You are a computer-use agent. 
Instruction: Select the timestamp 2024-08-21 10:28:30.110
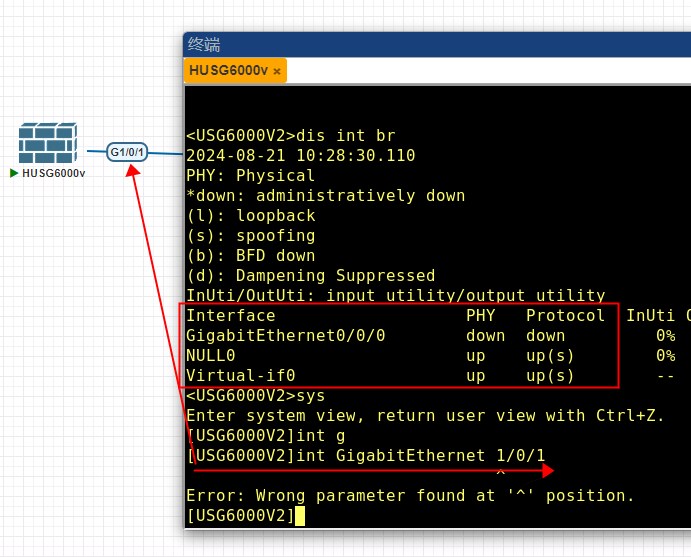click(301, 155)
